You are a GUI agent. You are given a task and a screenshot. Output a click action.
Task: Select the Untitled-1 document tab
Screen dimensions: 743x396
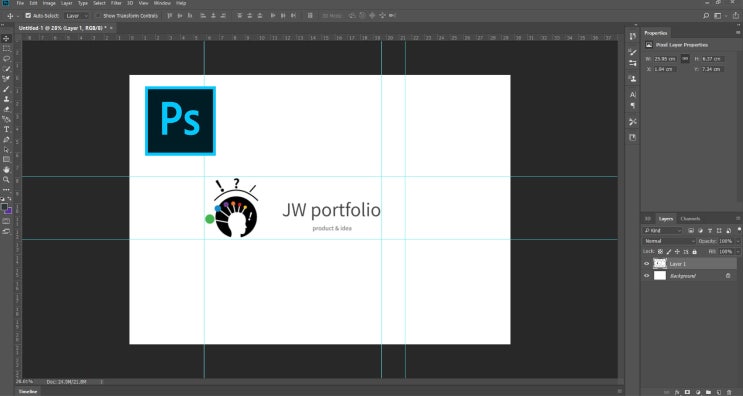[63, 28]
